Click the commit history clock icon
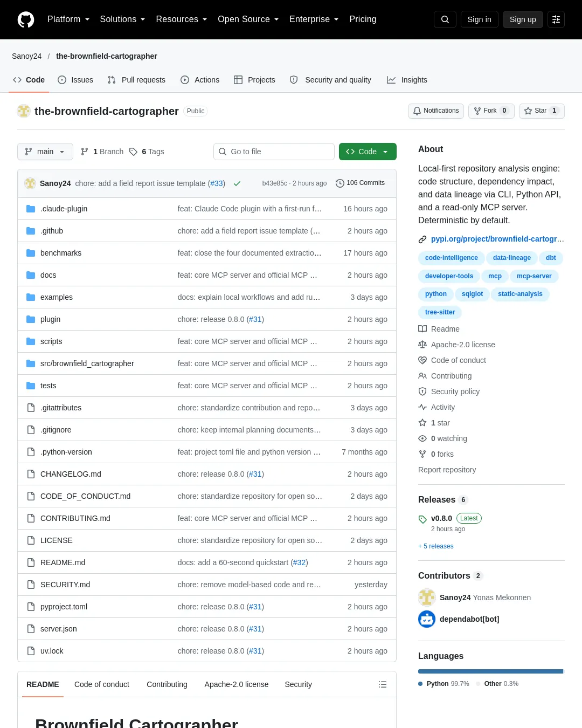 point(339,183)
